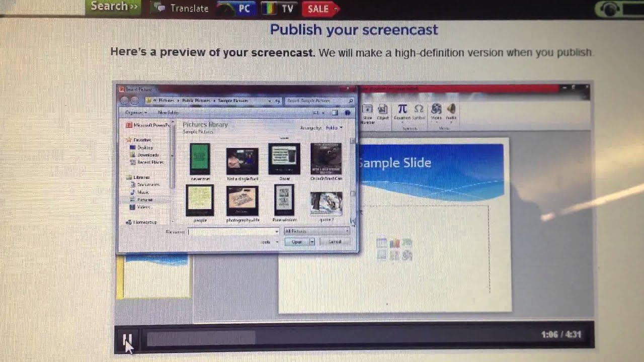Open the All Pictures file type dropdown
644x362 pixels.
316,231
